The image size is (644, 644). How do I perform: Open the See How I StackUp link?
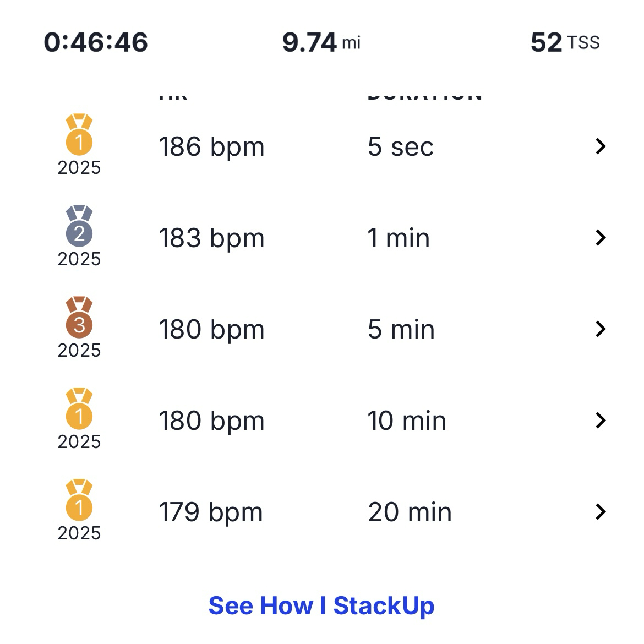click(321, 606)
